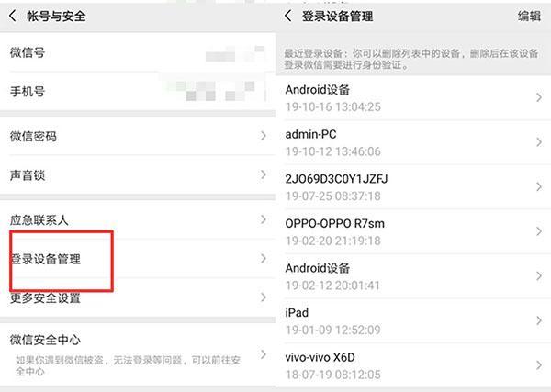Open Android设备 logged in 19-10-16
The height and width of the screenshot is (392, 551).
(413, 97)
